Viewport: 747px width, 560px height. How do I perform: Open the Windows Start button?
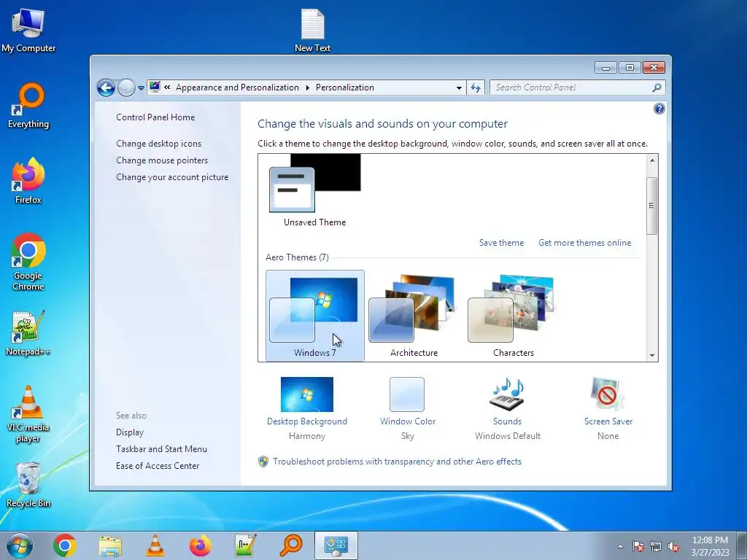(20, 545)
